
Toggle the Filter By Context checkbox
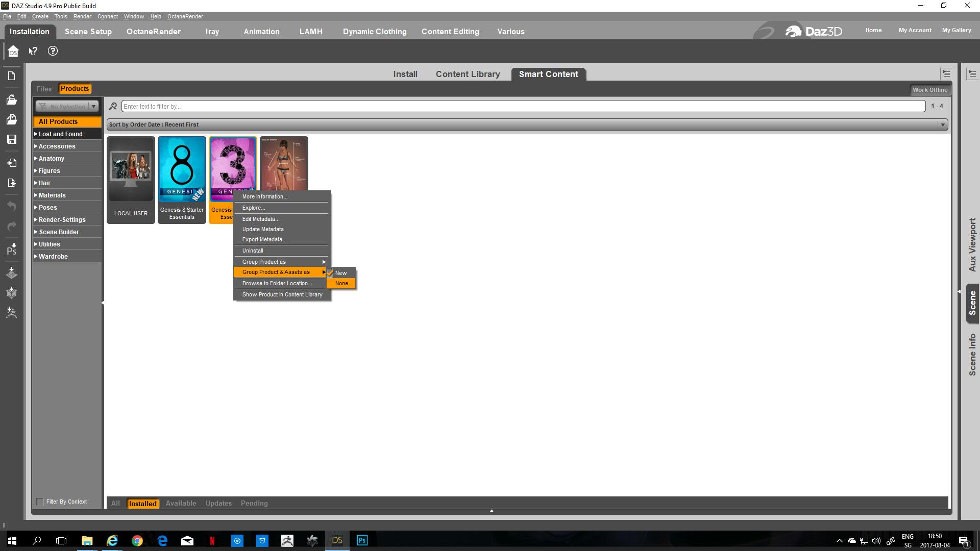coord(40,502)
